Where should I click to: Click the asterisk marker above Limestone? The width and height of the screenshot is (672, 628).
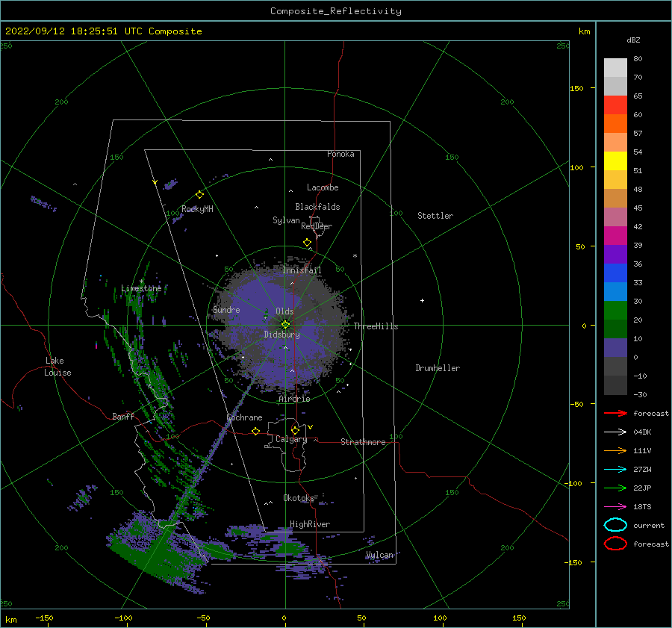(x=141, y=282)
